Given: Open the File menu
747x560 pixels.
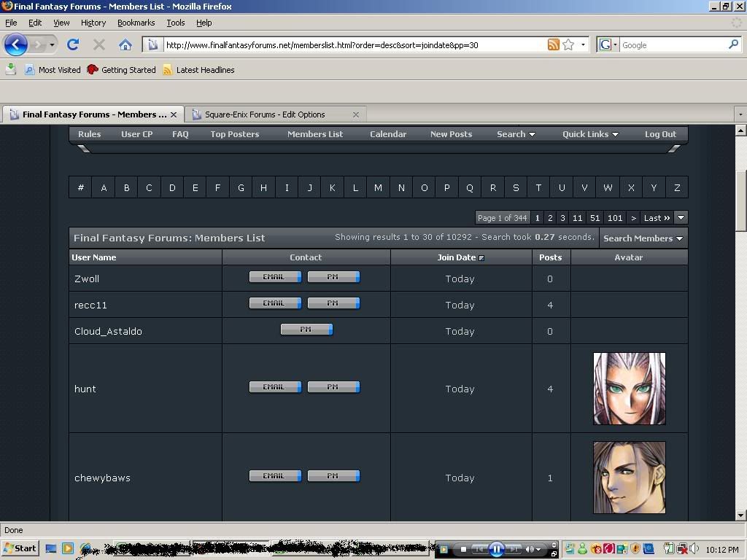Looking at the screenshot, I should pyautogui.click(x=11, y=23).
